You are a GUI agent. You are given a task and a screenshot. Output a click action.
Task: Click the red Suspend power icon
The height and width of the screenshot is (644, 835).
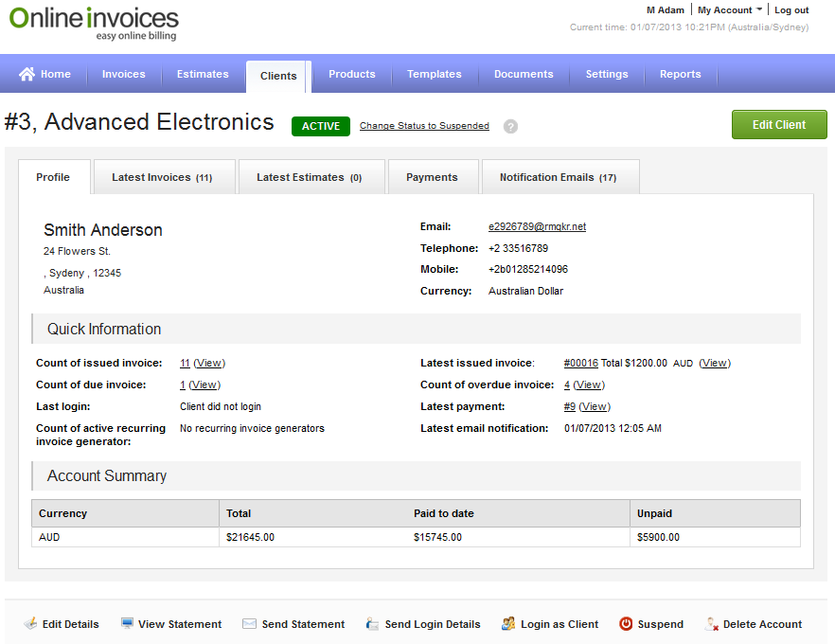[626, 624]
